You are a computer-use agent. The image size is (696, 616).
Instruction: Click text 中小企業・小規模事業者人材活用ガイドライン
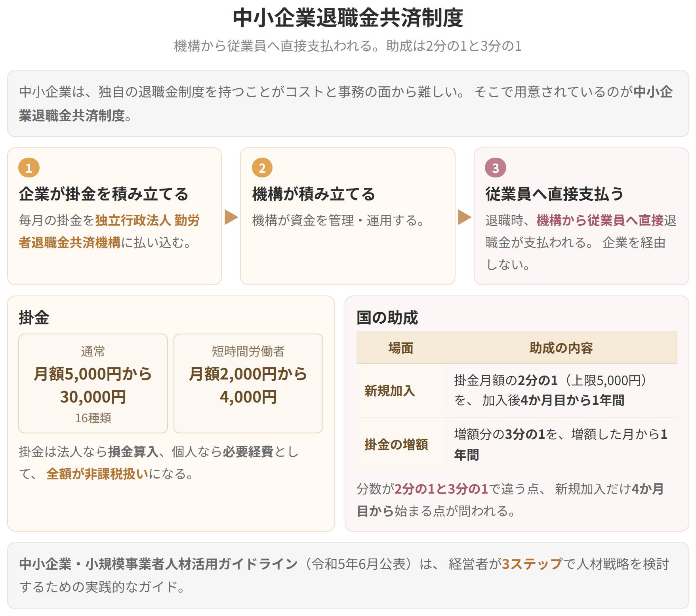pos(158,564)
